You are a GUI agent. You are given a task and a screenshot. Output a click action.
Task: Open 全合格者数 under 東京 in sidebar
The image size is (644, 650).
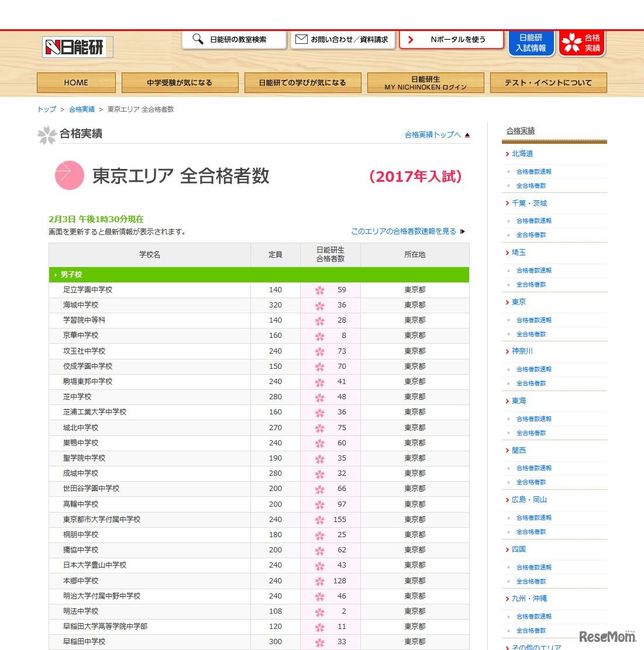[531, 334]
